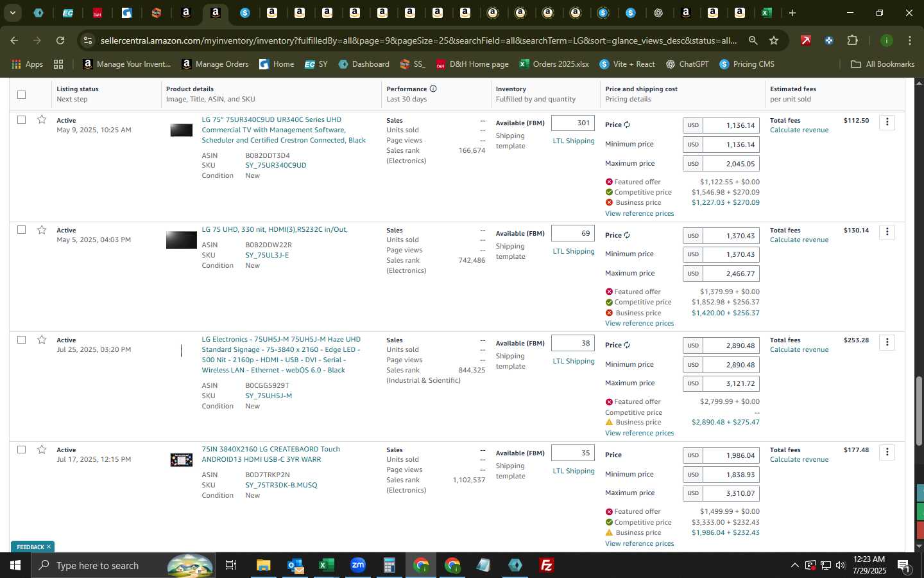Star the 75UH5J-M listing as favorite
Viewport: 924px width, 578px height.
[x=42, y=340]
